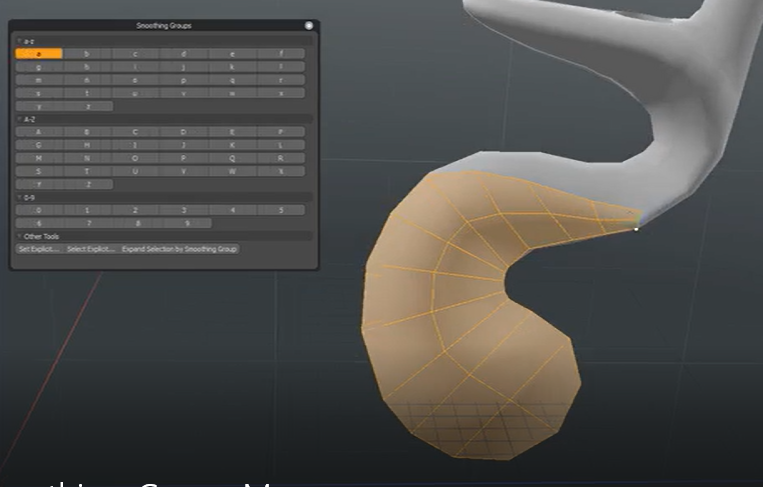Enable smoothing group lowercase 'z'
Screen dimensions: 763x487
(88, 106)
